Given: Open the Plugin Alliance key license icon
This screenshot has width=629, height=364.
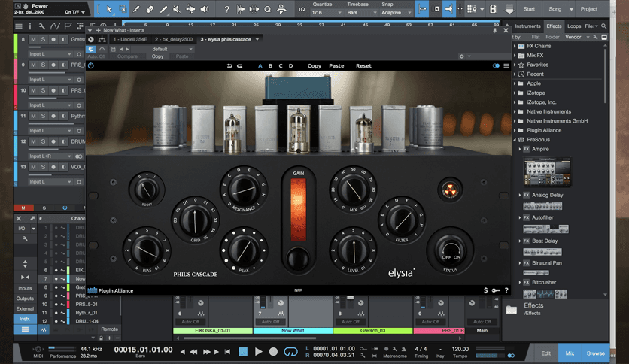Looking at the screenshot, I should click(497, 290).
